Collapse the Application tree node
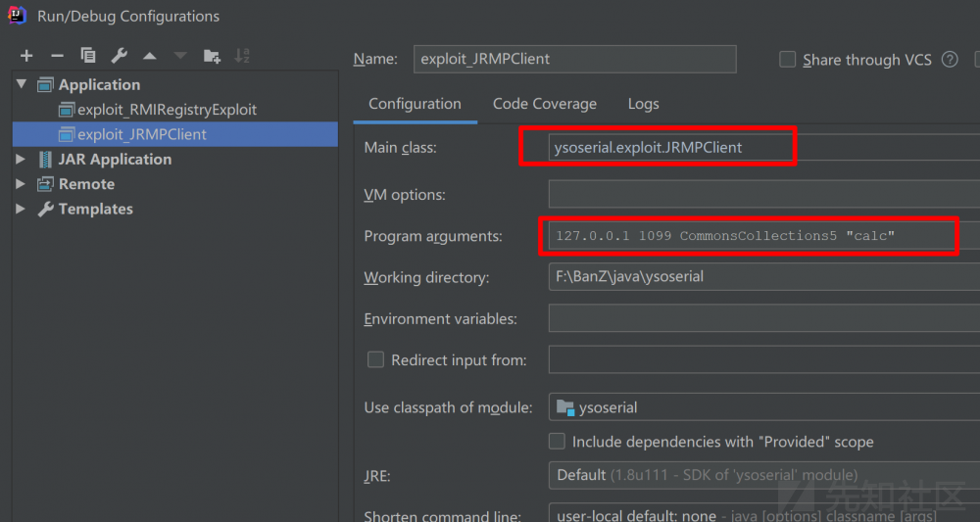Screen dimensions: 980x522 pos(22,84)
